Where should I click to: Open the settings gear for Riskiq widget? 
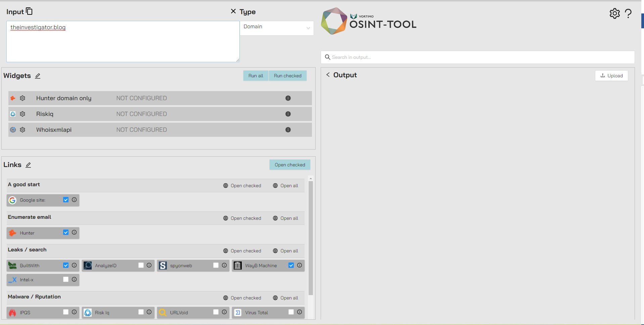[x=22, y=114]
